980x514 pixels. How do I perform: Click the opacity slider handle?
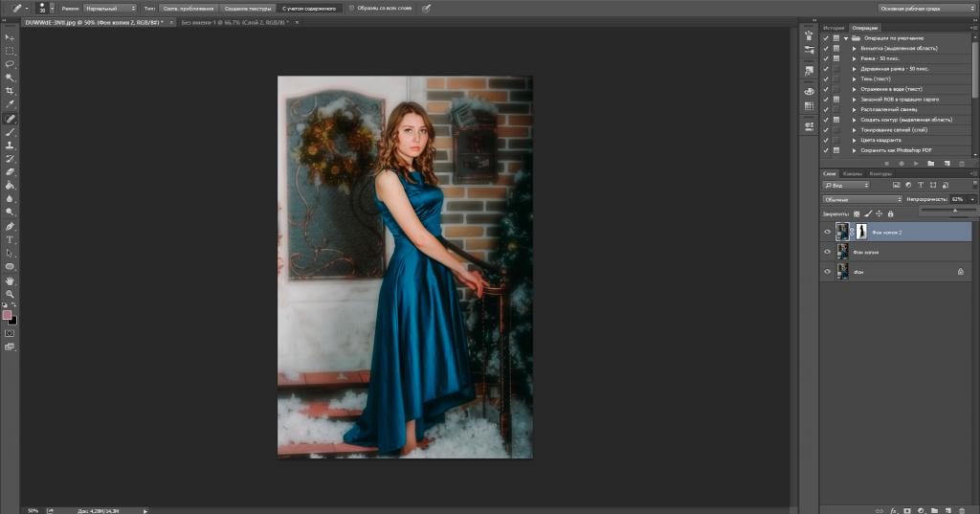954,212
